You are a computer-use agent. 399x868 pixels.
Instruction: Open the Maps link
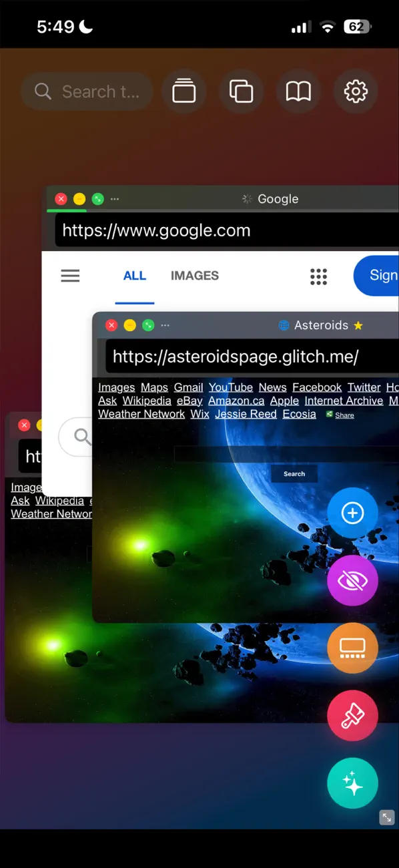pyautogui.click(x=154, y=387)
